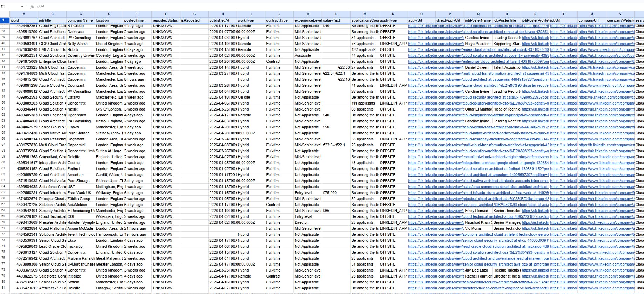Select the On-site work type cell
Viewport: 644px width, 294px height.
coord(251,97)
